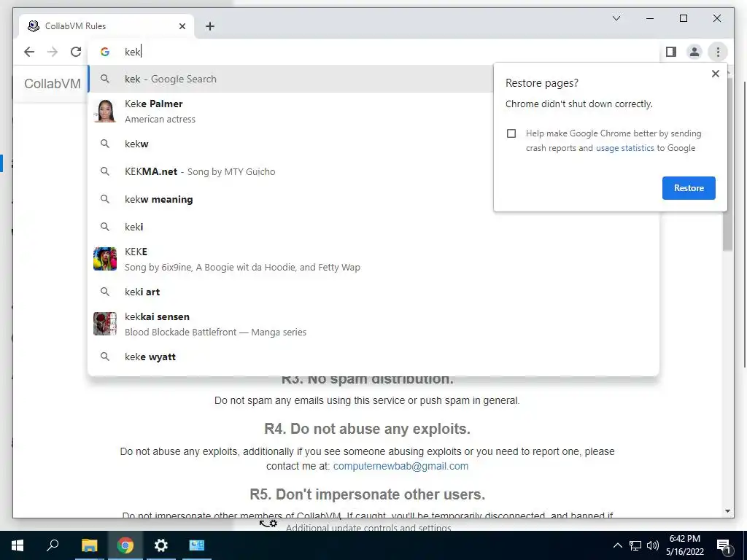
Task: Open Windows taskbar search
Action: click(x=53, y=545)
